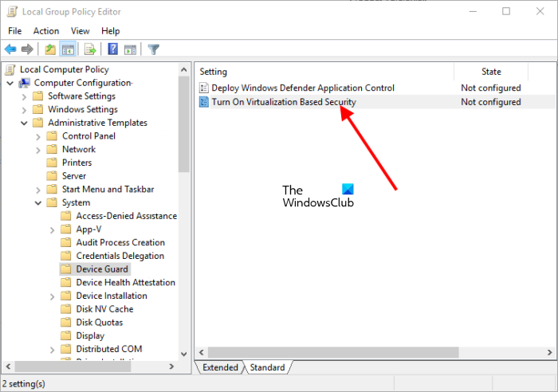558x392 pixels.
Task: Expand the Device Installation node
Action: (x=52, y=296)
